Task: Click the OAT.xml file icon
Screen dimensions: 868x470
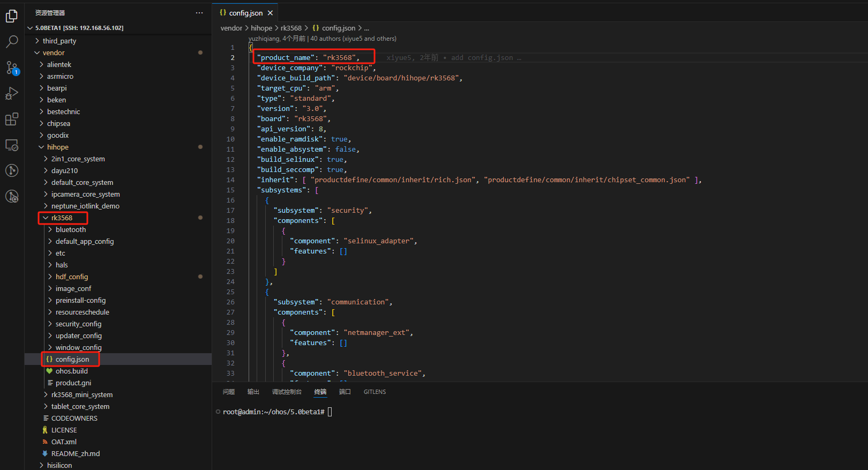Action: click(46, 442)
